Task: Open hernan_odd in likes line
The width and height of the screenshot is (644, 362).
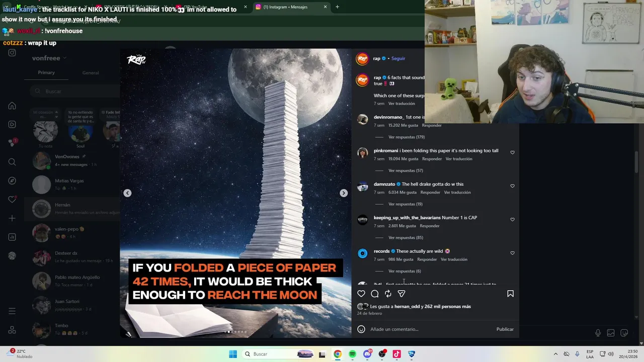Action: pos(407,306)
